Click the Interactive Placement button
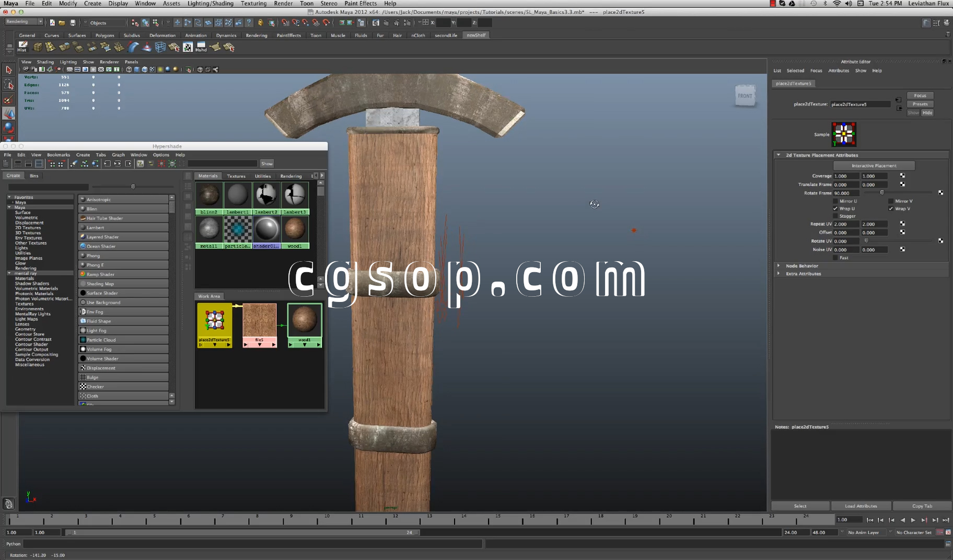Viewport: 953px width, 560px height. 874,166
